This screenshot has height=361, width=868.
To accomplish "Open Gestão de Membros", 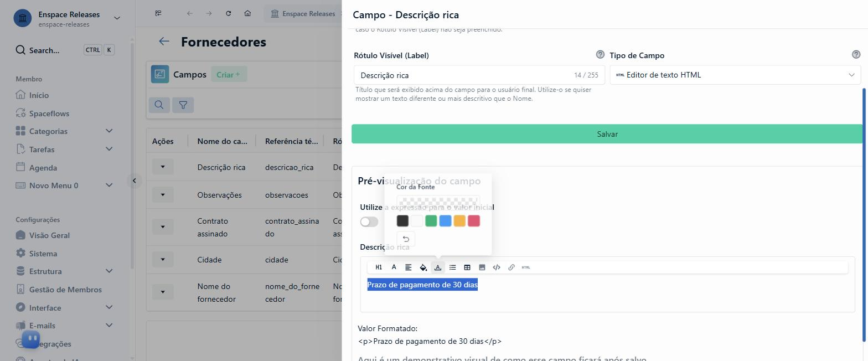I will tap(65, 290).
